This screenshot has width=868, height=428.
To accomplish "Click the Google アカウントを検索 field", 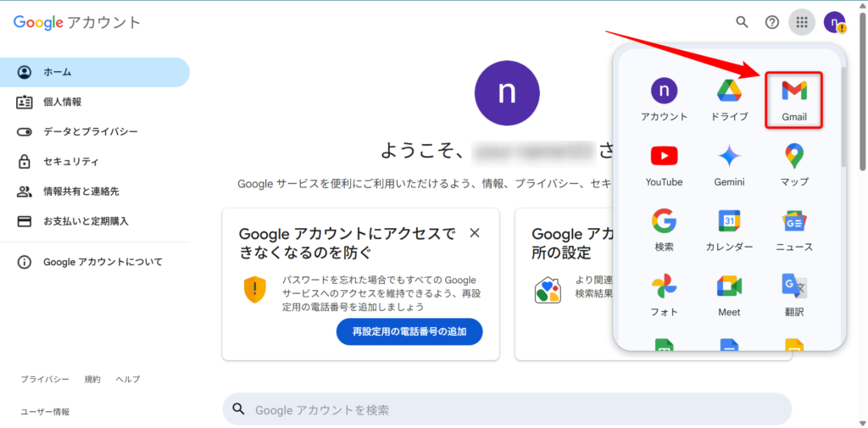I will pyautogui.click(x=507, y=409).
